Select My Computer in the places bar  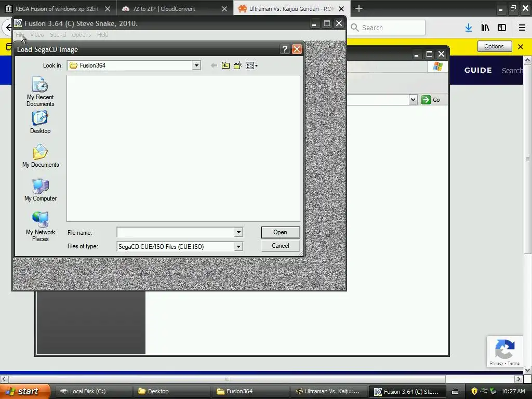pos(41,190)
